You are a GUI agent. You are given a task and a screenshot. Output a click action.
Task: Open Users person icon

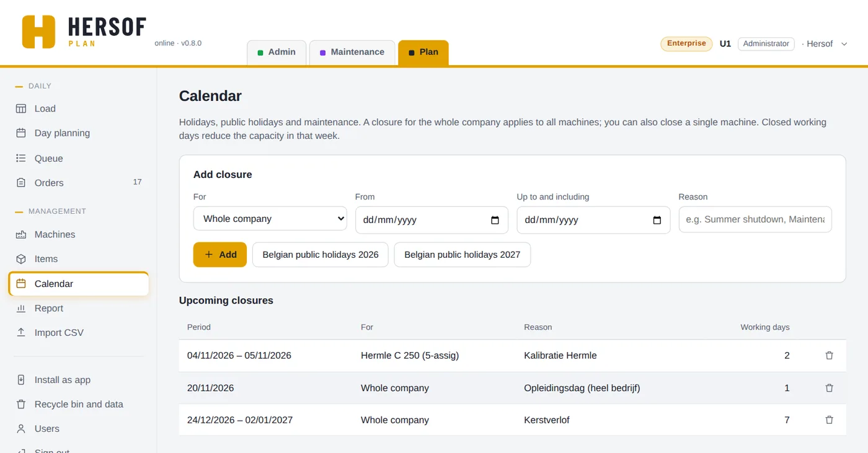click(21, 429)
